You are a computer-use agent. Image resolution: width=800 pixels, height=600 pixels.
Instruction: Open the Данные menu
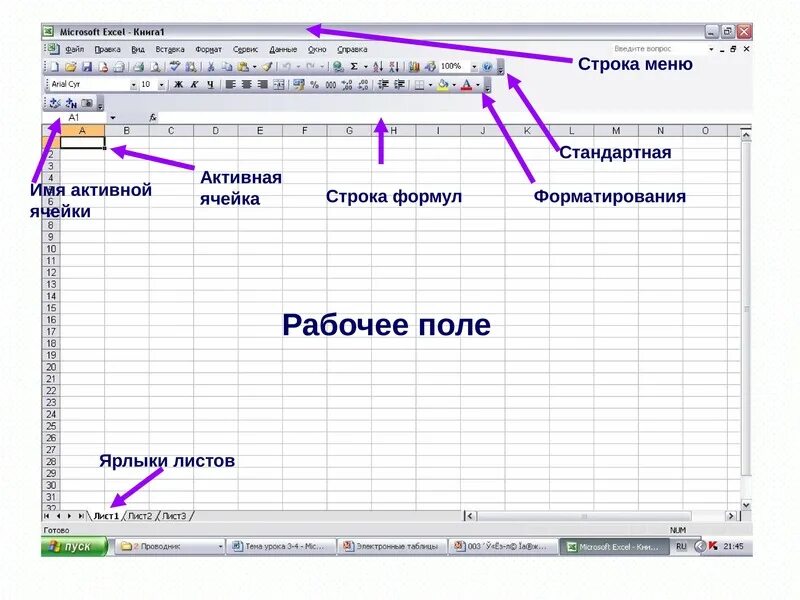click(283, 49)
